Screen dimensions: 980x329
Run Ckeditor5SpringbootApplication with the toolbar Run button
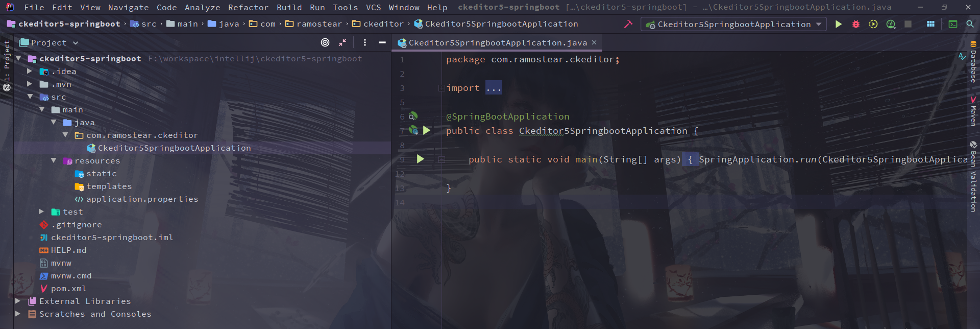[838, 24]
